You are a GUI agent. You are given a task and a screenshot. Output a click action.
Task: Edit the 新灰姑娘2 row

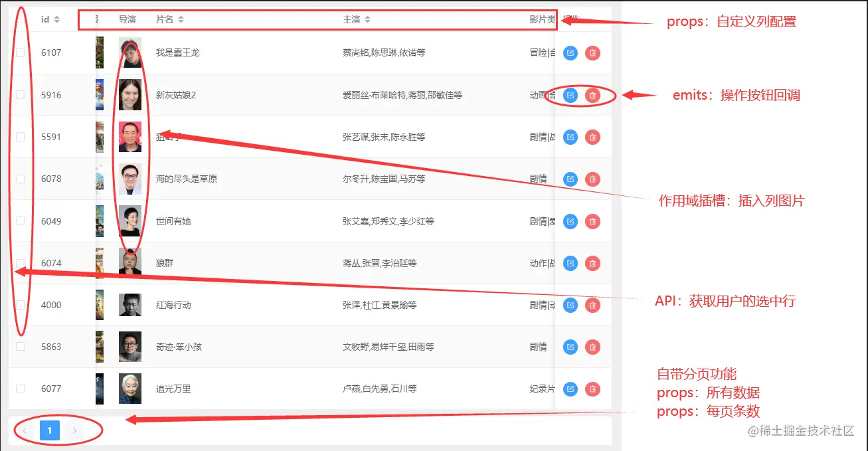(x=570, y=95)
